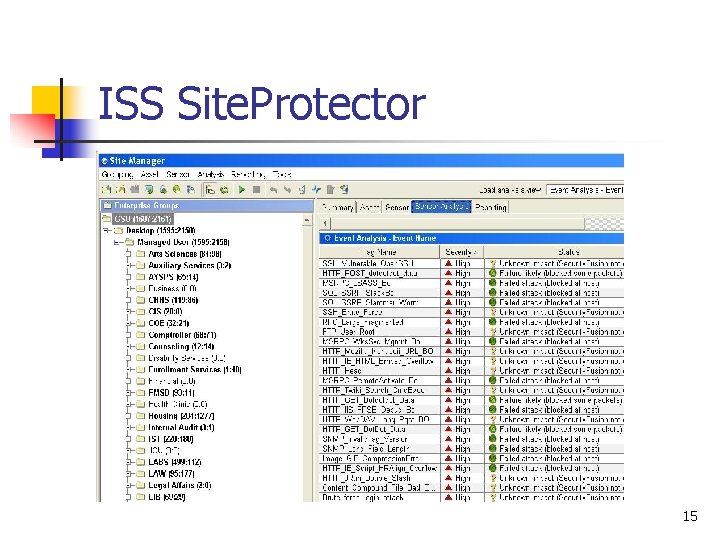Select the Comptroller group
This screenshot has height=540, width=720.
click(x=182, y=335)
